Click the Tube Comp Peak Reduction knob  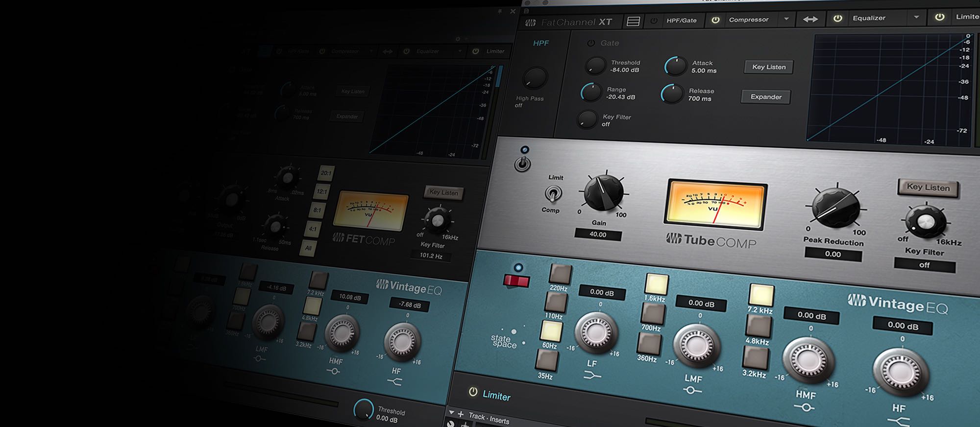(x=835, y=208)
